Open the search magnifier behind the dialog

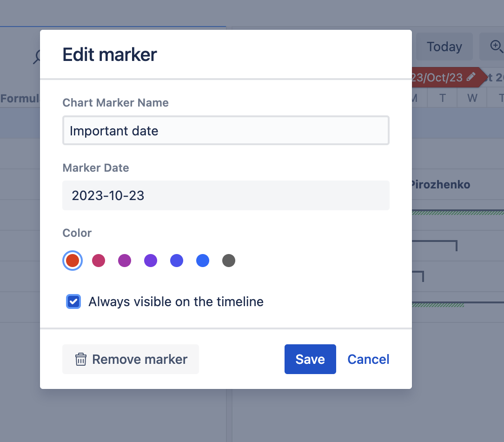[38, 58]
